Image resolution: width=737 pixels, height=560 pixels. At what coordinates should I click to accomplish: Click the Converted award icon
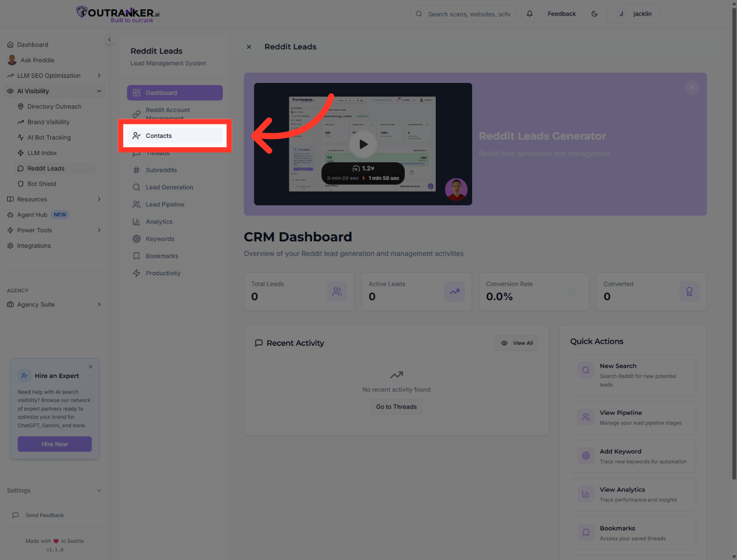click(689, 292)
